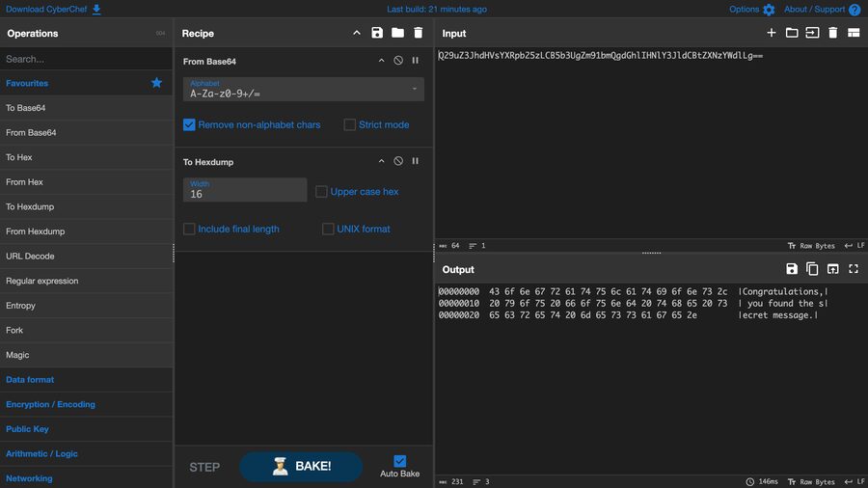The height and width of the screenshot is (488, 868).
Task: Enable Upper case hex checkbox
Action: pos(321,191)
